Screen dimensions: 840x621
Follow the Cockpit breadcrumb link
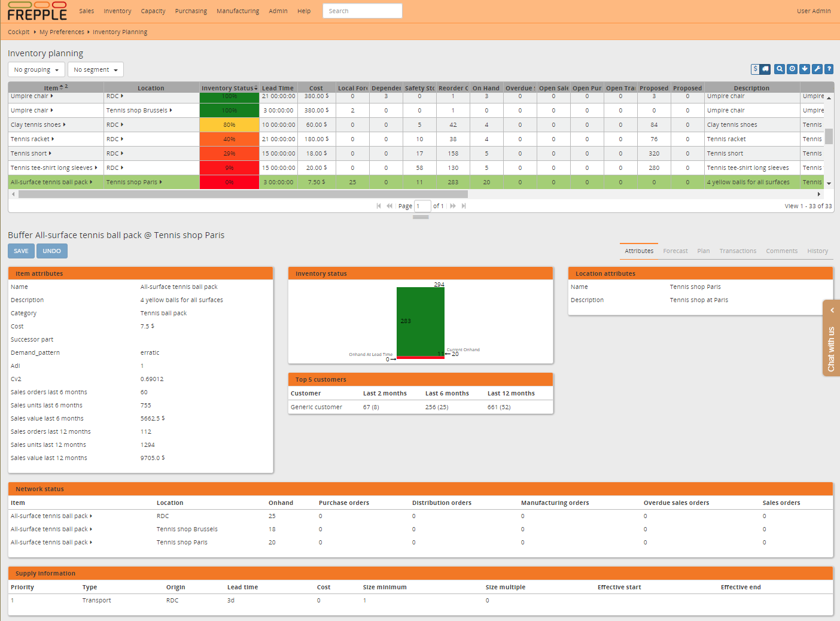click(x=19, y=32)
